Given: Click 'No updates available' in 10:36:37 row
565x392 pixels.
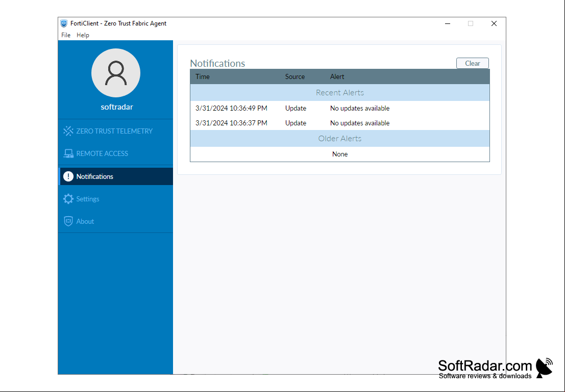Looking at the screenshot, I should pyautogui.click(x=360, y=123).
